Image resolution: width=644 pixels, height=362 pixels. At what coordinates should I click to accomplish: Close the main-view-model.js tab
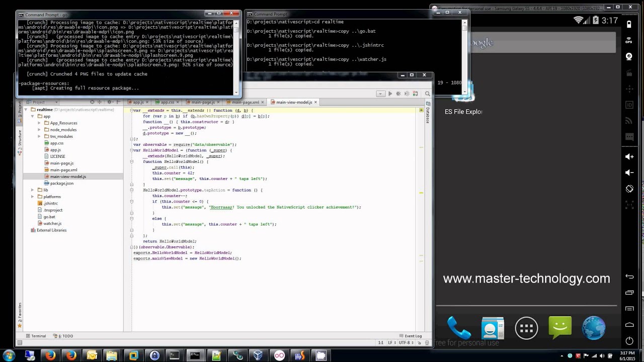pos(315,102)
